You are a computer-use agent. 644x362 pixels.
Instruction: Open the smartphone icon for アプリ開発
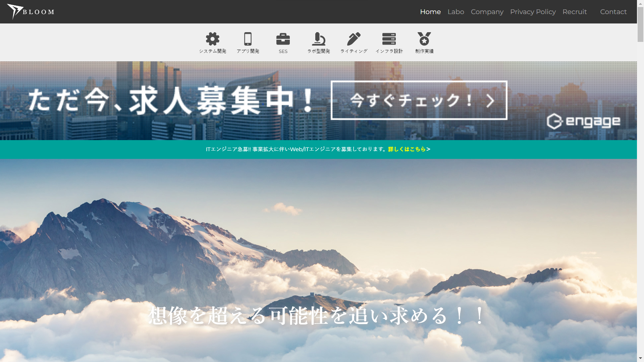[x=248, y=39]
